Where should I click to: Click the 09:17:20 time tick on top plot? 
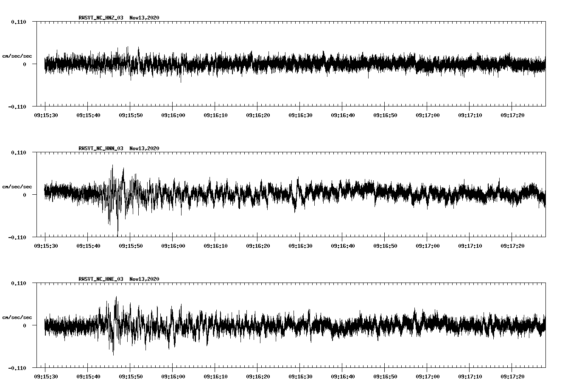click(512, 115)
